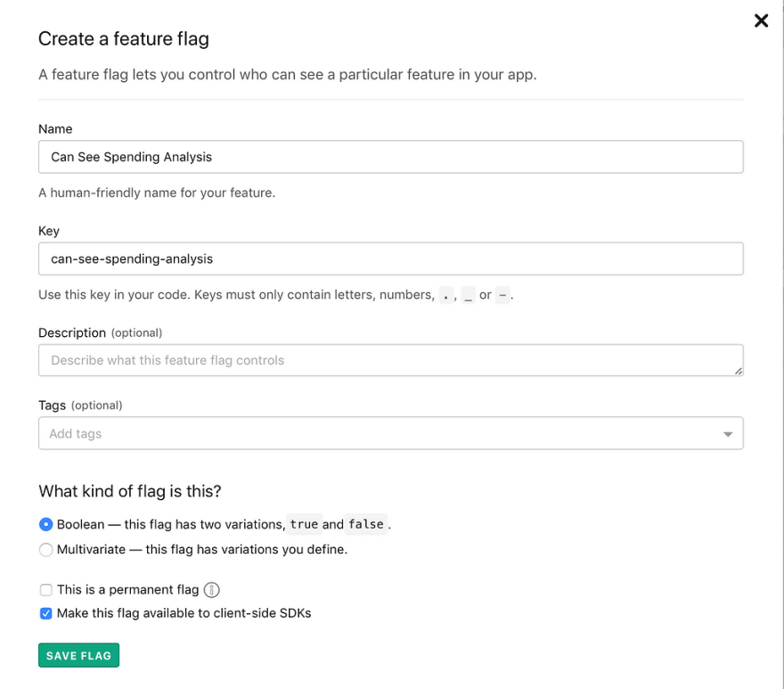Viewport: 784px width, 689px height.
Task: Uncheck the client-side SDKs checkbox
Action: tap(46, 613)
